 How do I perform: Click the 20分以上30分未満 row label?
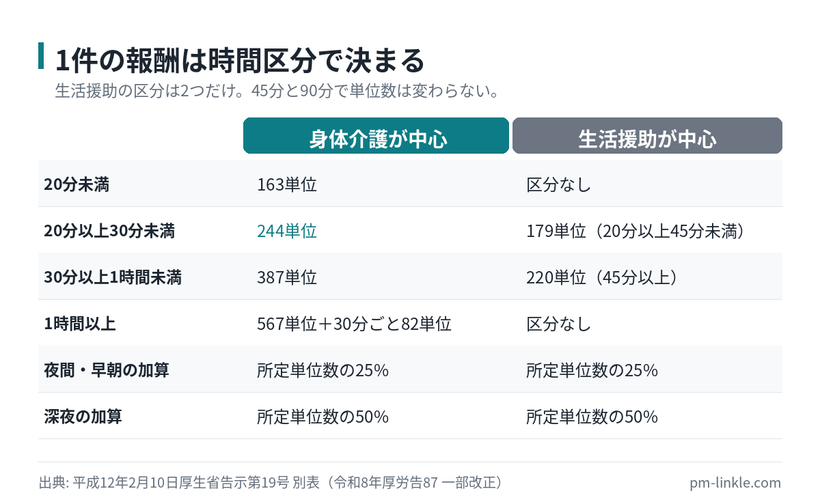click(x=109, y=231)
